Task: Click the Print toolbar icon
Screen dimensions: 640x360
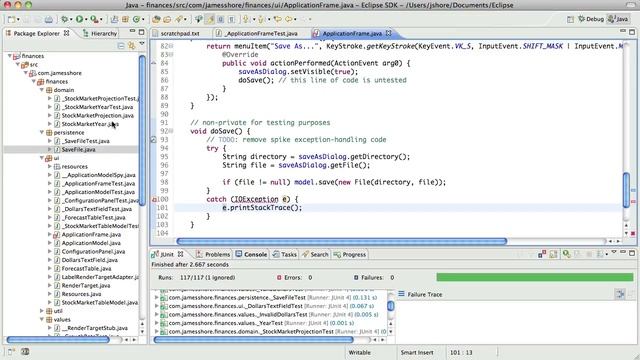Action: 49,19
